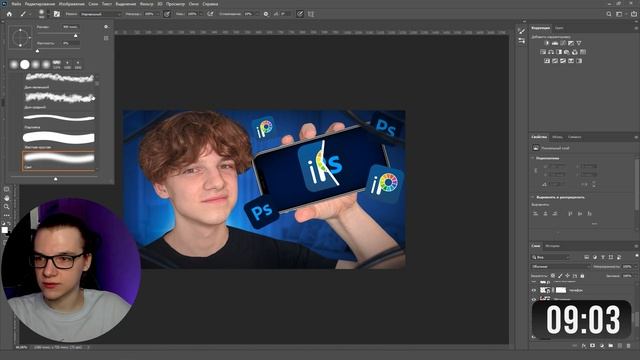
Task: Open the Flow percentage dropdown arrow
Action: click(x=201, y=14)
